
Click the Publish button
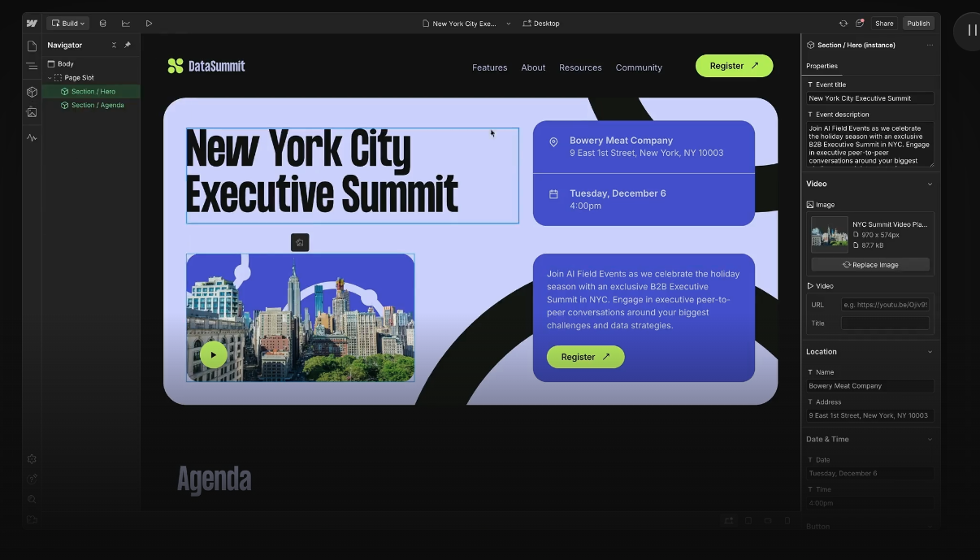click(x=918, y=23)
